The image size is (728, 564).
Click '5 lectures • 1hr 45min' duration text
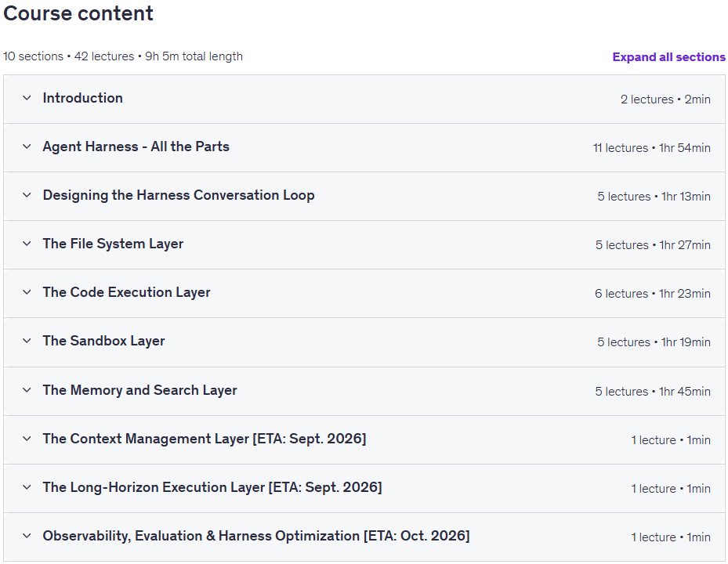[x=653, y=392]
